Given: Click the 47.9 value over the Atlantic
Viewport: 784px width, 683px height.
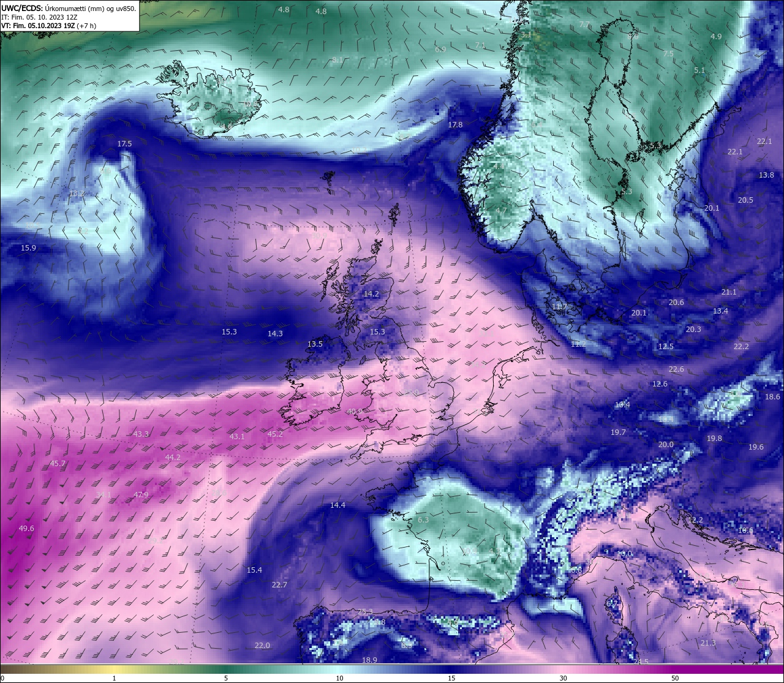Looking at the screenshot, I should [141, 494].
